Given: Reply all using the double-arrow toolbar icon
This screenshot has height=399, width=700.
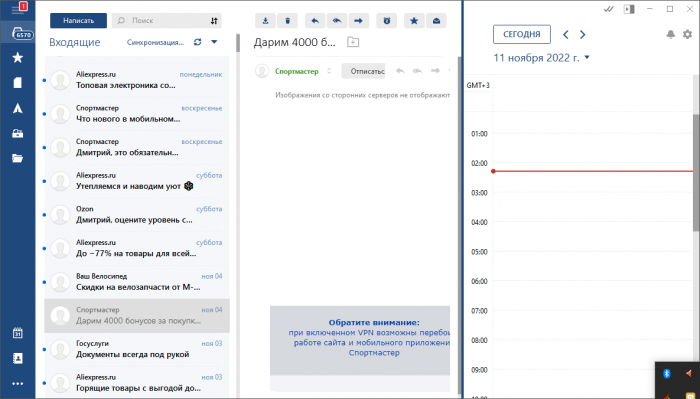Looking at the screenshot, I should pos(337,21).
